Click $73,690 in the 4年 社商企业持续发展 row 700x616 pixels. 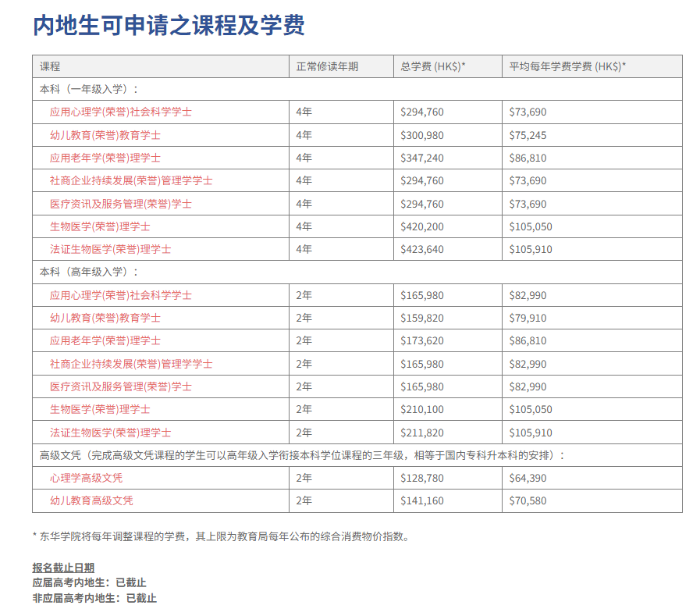point(528,181)
